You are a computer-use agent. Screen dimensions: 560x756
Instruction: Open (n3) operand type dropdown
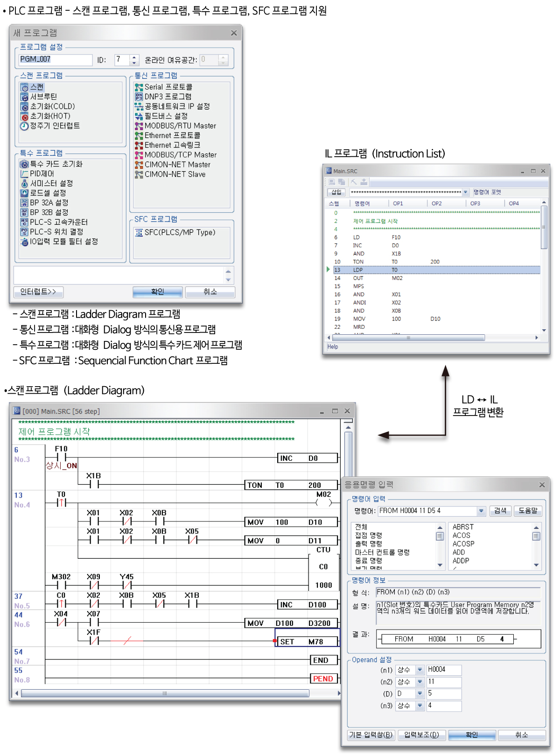pyautogui.click(x=420, y=706)
